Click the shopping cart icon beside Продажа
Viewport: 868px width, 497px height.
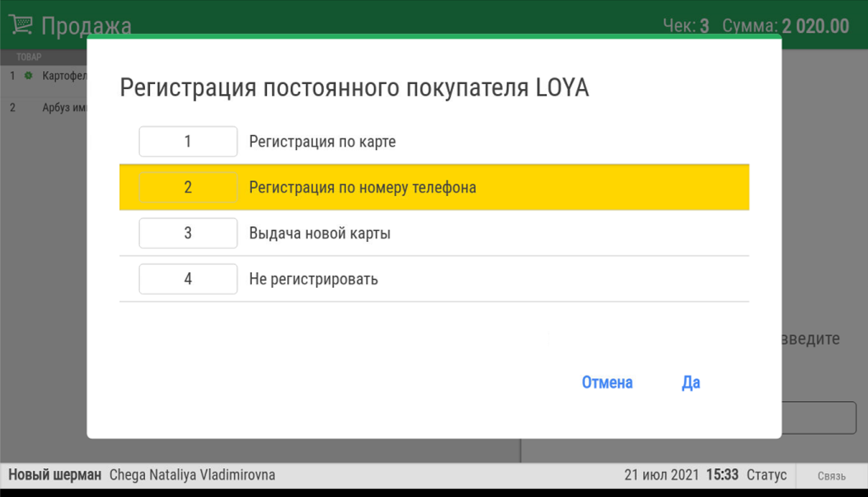[21, 25]
